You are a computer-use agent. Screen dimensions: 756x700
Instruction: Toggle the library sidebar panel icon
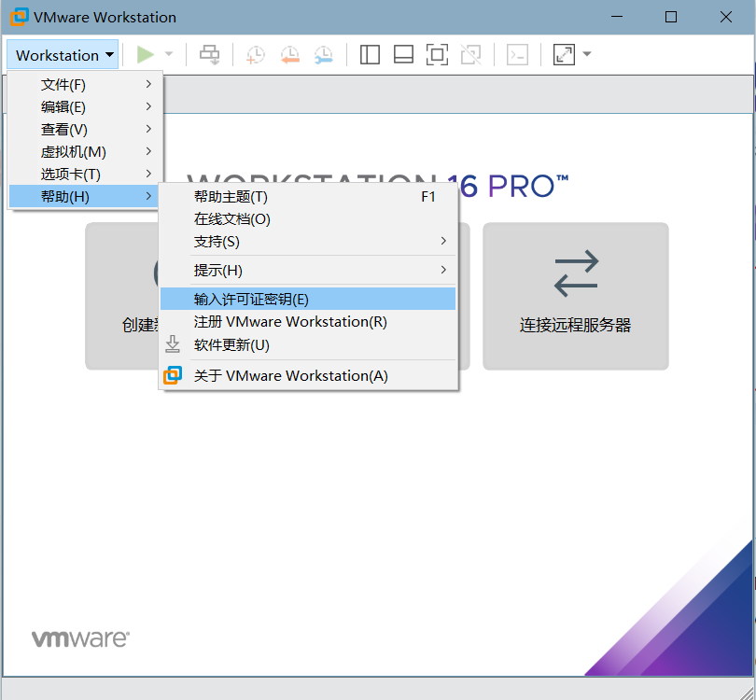370,54
